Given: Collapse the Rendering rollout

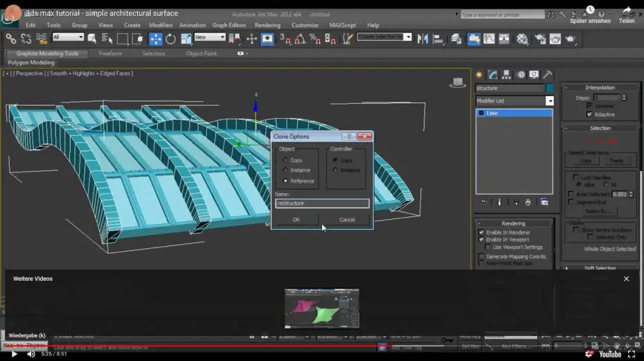Looking at the screenshot, I should (x=513, y=223).
